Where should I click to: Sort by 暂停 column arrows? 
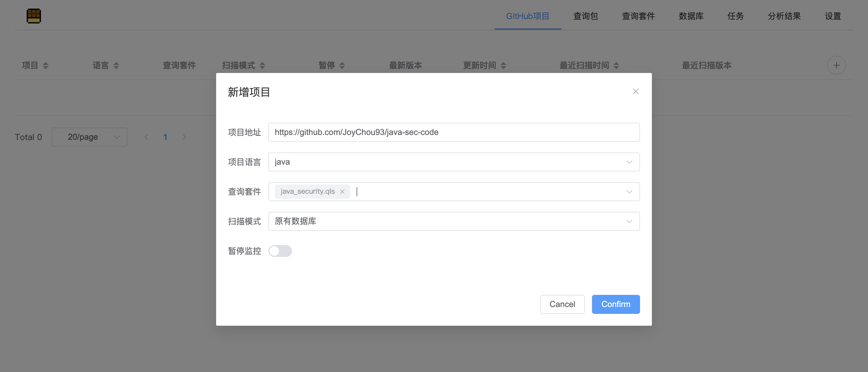click(342, 66)
